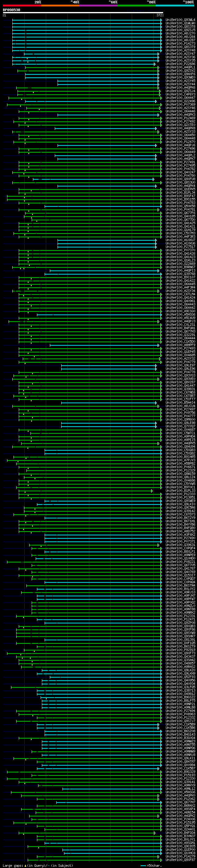Viewport: 197px width, 868px height.
Task: Select hit UniRef100_P14273
Action: (180, 43)
